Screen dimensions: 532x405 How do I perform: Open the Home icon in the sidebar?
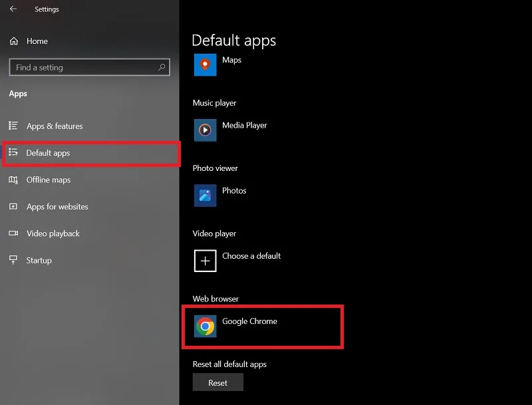(14, 41)
